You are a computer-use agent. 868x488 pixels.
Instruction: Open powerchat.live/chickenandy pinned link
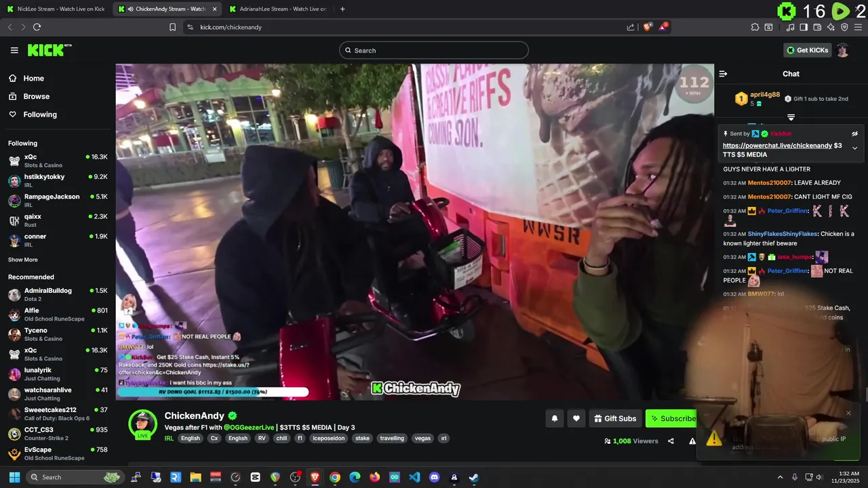777,146
